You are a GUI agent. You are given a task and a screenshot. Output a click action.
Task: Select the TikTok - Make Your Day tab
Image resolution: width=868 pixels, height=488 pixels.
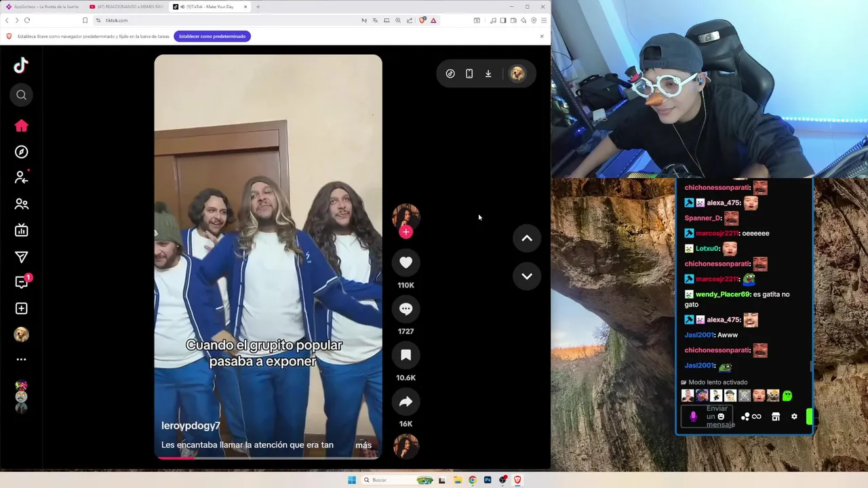click(210, 7)
